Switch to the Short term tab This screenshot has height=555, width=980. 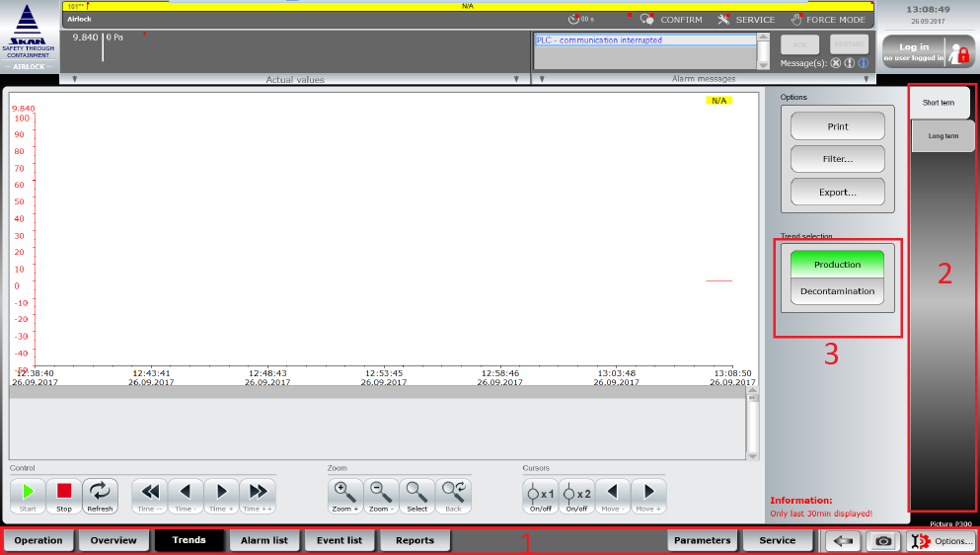pos(939,103)
